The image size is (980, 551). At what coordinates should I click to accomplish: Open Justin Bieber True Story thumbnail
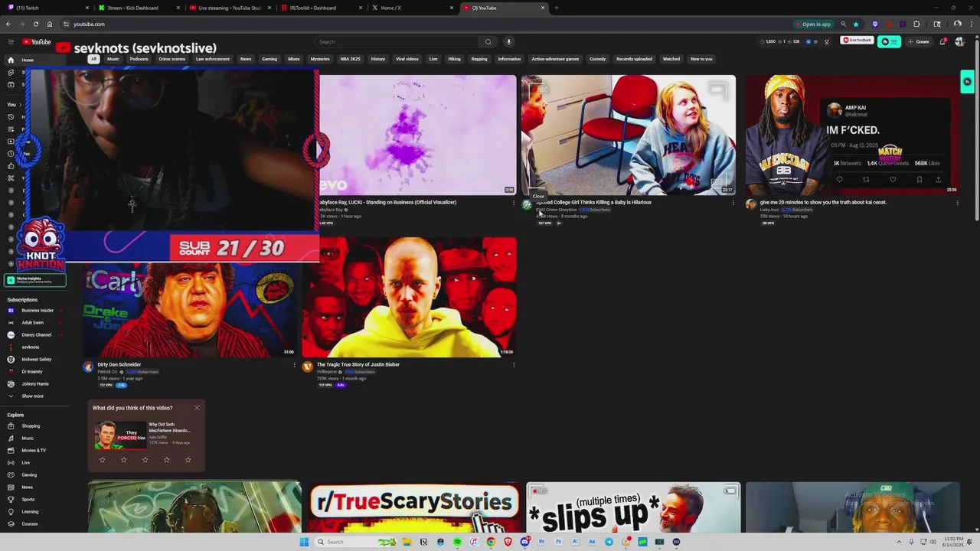[x=409, y=297]
